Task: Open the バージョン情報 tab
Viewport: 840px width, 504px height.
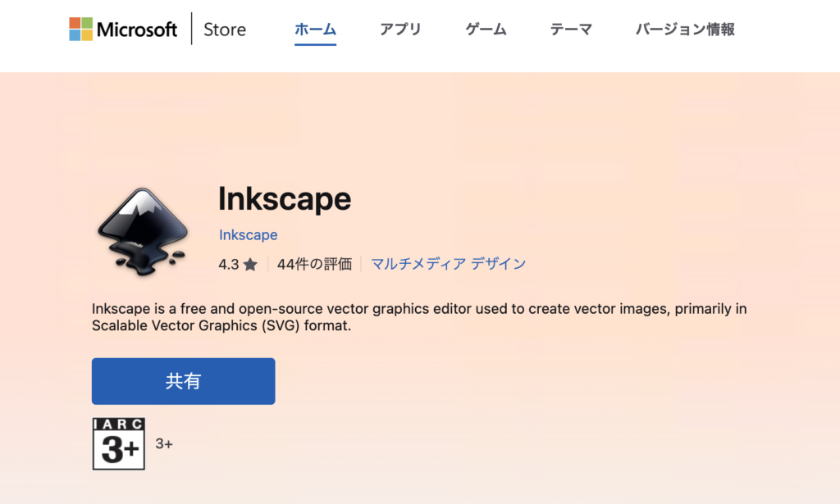Action: click(x=684, y=28)
